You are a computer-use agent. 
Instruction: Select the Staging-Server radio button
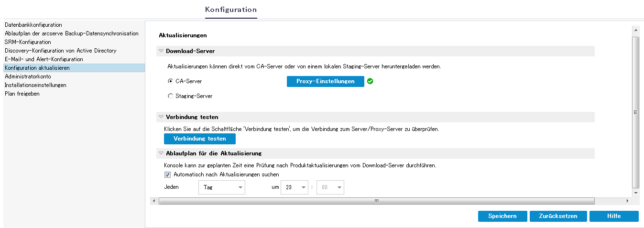click(x=170, y=96)
